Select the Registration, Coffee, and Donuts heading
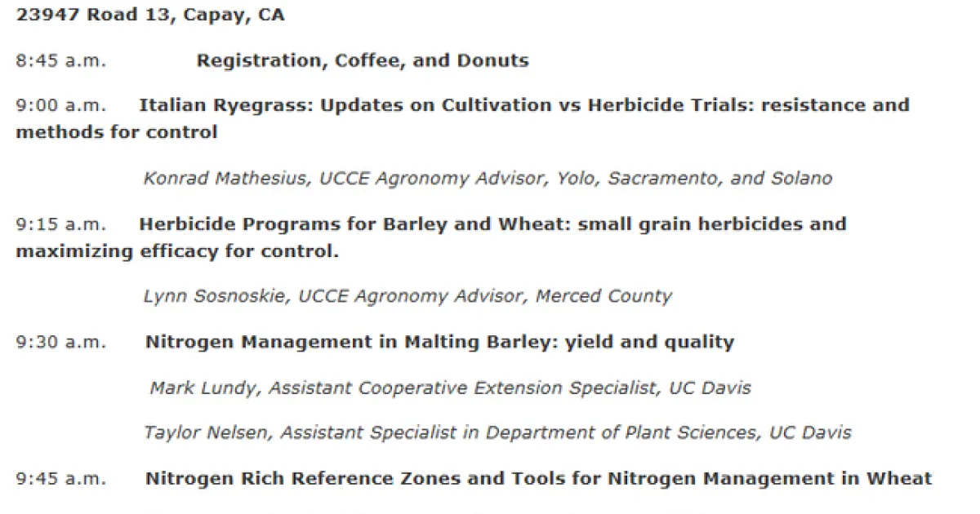Viewport: 980px width, 514px height. (x=362, y=61)
